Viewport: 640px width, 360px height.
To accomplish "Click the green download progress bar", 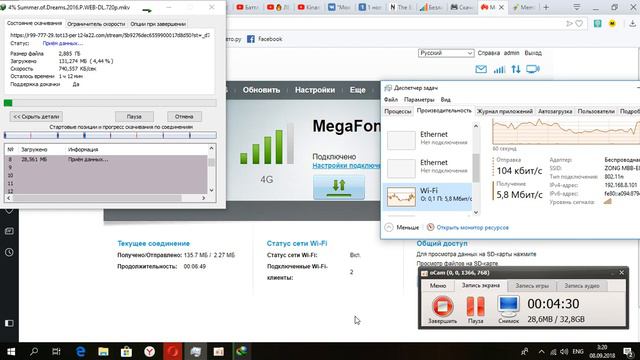I will point(110,103).
